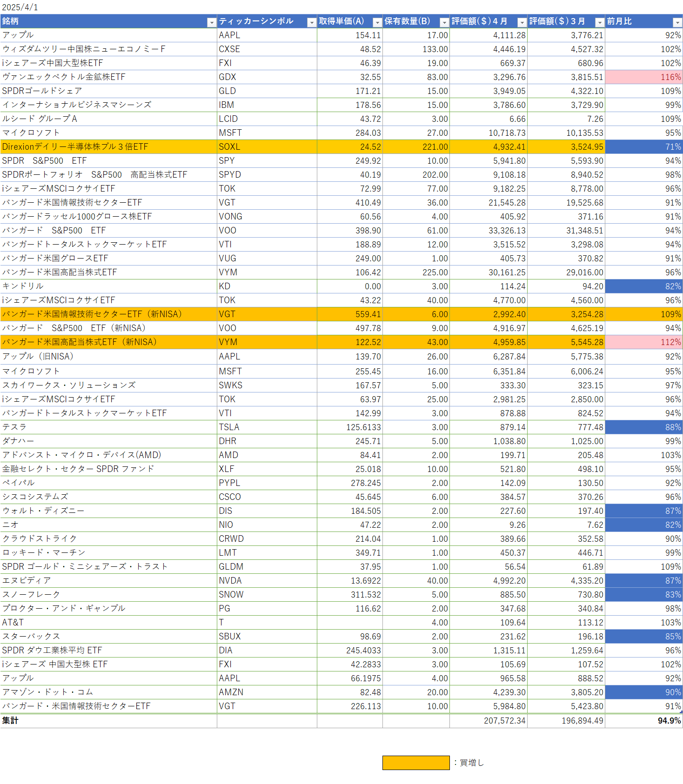
Task: Open the ティッカーシンボル filter dropdown
Action: click(x=312, y=22)
